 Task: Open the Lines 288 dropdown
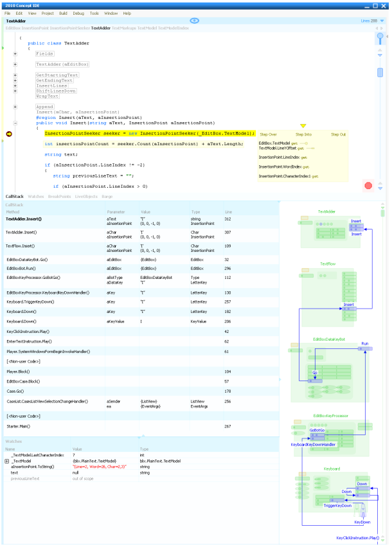pos(382,21)
